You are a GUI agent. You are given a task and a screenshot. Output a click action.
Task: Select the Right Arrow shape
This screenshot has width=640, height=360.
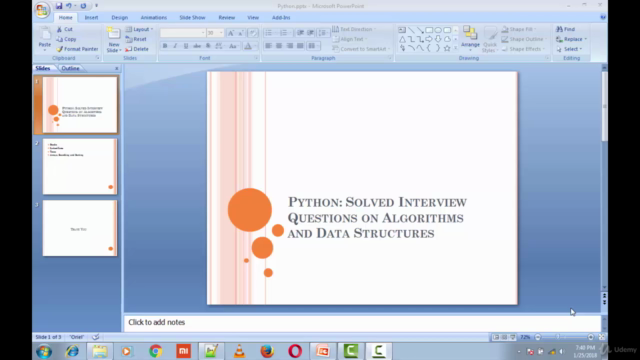point(429,39)
